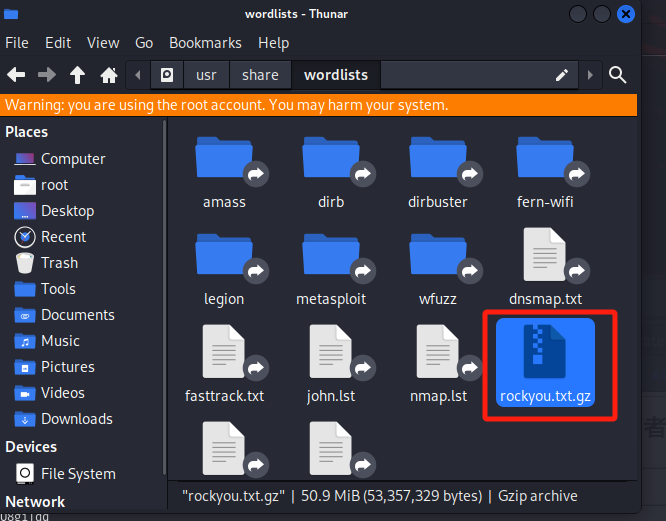The height and width of the screenshot is (521, 666).
Task: Click the search magnifier icon
Action: point(617,75)
